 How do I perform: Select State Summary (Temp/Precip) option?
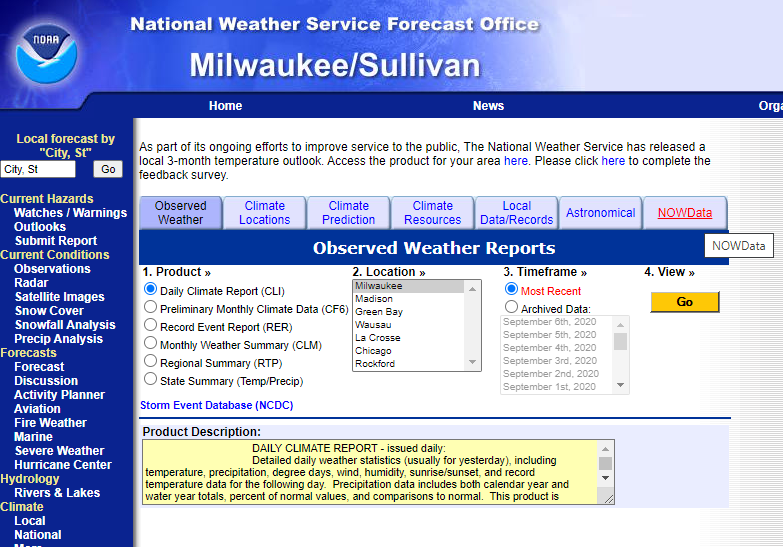pyautogui.click(x=150, y=379)
